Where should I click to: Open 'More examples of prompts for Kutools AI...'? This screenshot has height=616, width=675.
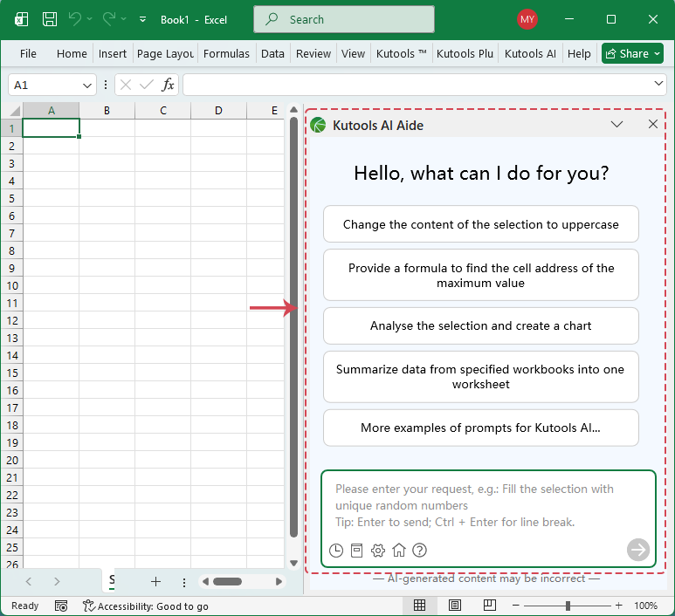tap(481, 428)
